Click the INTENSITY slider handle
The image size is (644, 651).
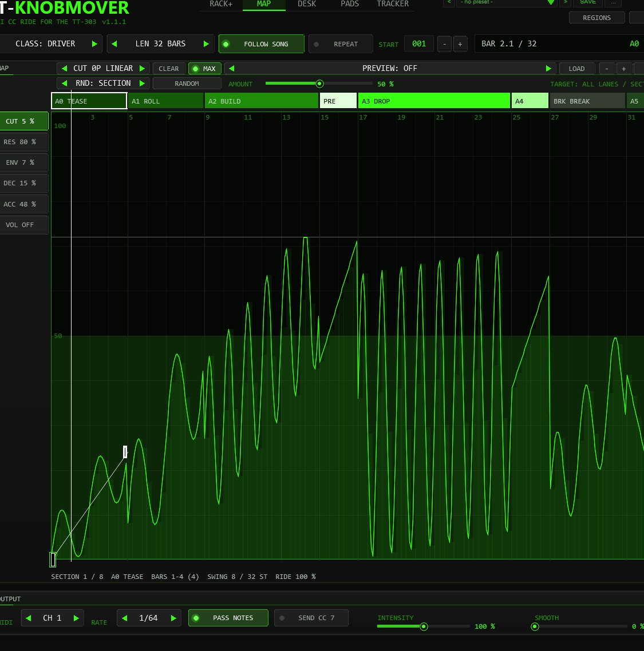tap(424, 626)
